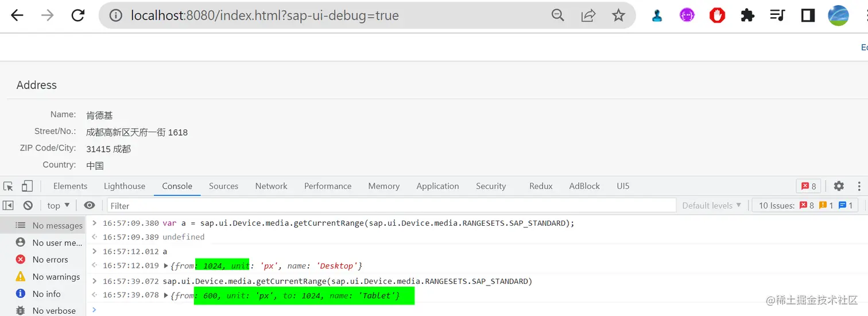This screenshot has height=316, width=868.
Task: Open DevTools settings gear
Action: (839, 186)
